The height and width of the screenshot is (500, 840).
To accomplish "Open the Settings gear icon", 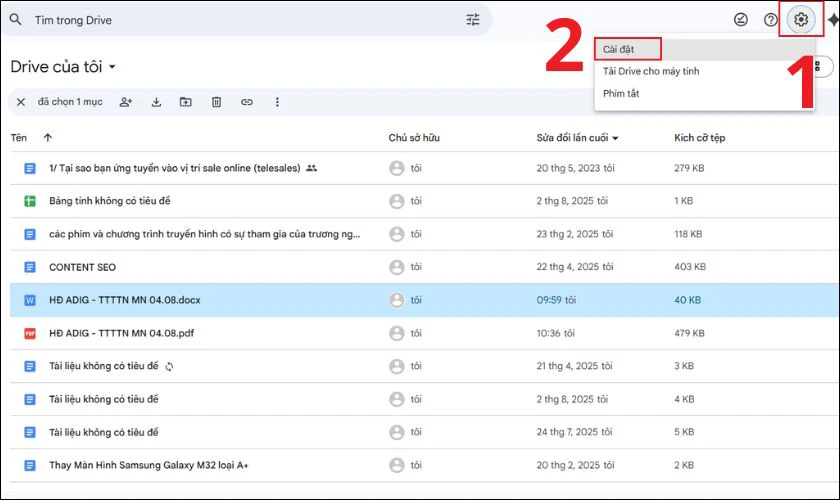I will point(800,20).
